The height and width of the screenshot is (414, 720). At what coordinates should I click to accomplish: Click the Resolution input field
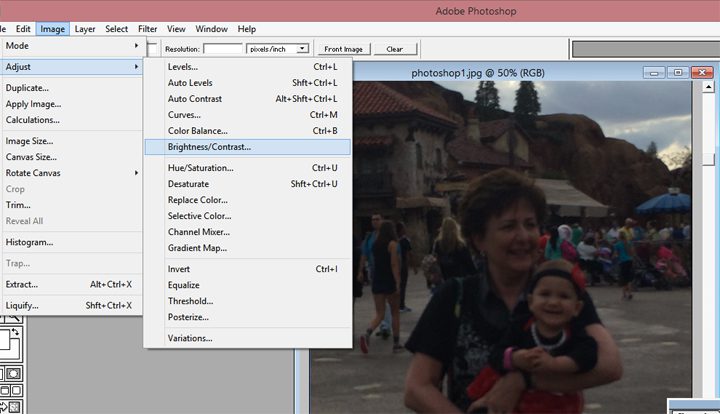[x=223, y=49]
